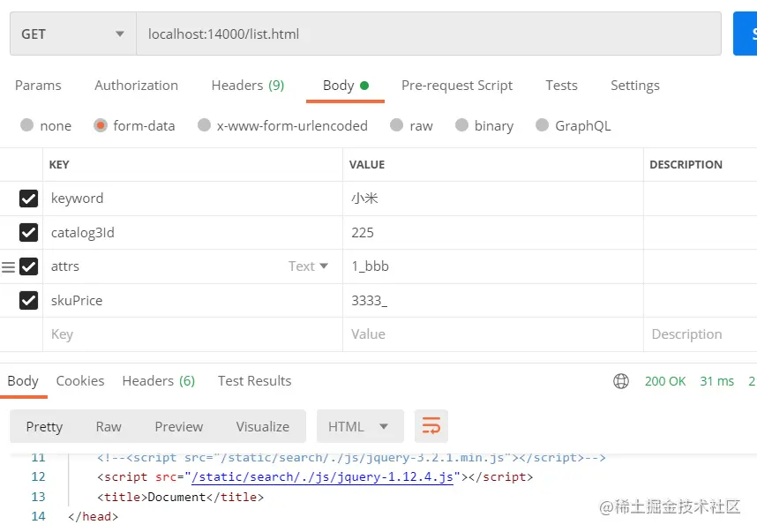Viewport: 757px width, 532px height.
Task: Grab the drag handle on the attrs row
Action: (x=8, y=267)
